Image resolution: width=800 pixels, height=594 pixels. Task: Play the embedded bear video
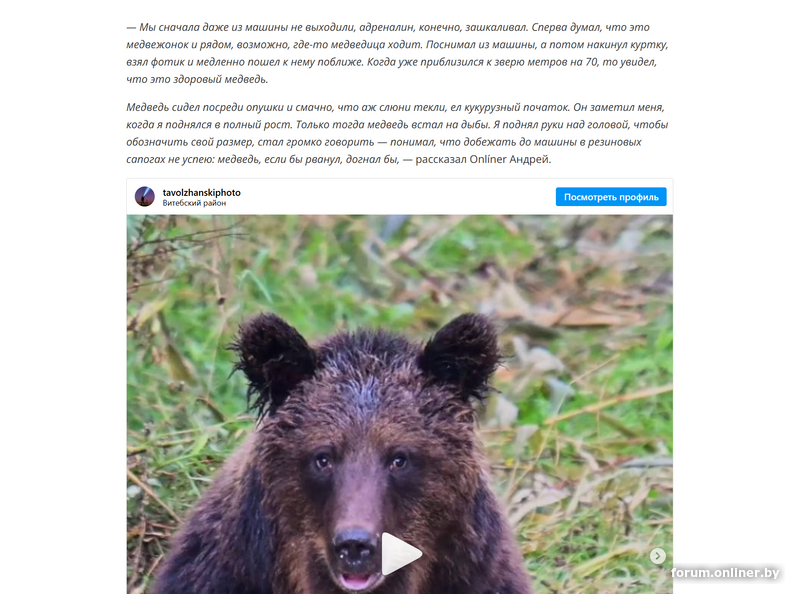coord(402,554)
